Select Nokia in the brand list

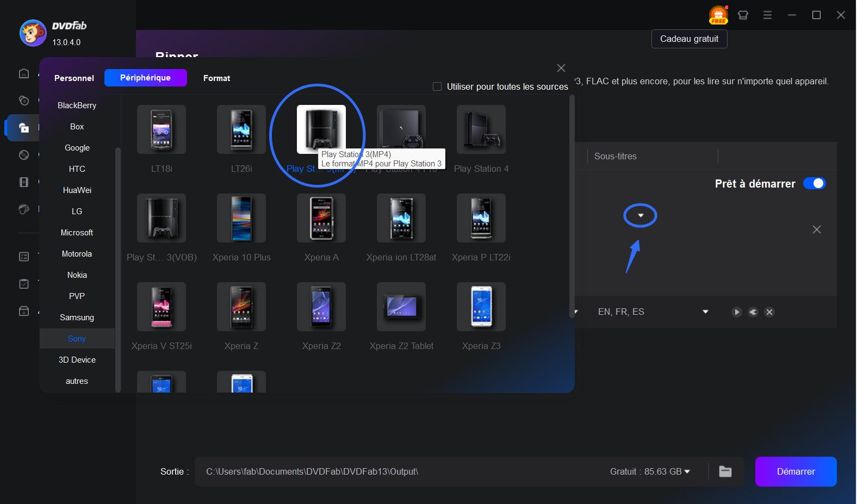[x=77, y=275]
